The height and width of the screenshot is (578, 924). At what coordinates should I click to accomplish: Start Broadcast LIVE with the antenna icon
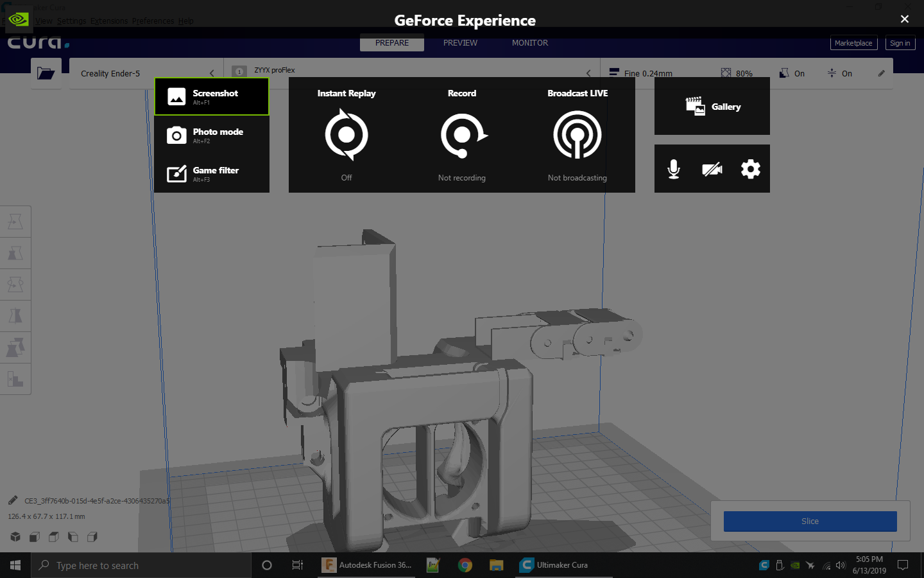(x=577, y=135)
